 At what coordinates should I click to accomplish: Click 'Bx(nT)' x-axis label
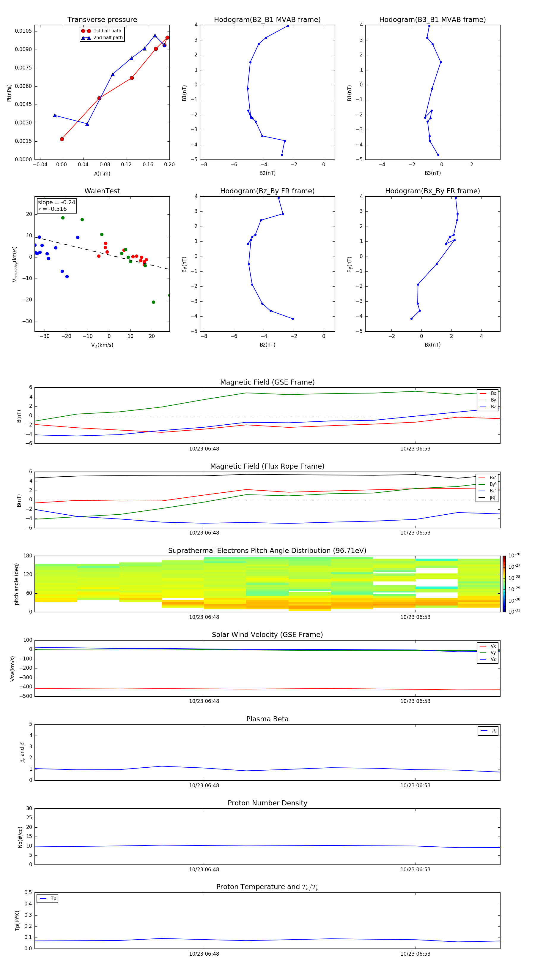pyautogui.click(x=432, y=345)
